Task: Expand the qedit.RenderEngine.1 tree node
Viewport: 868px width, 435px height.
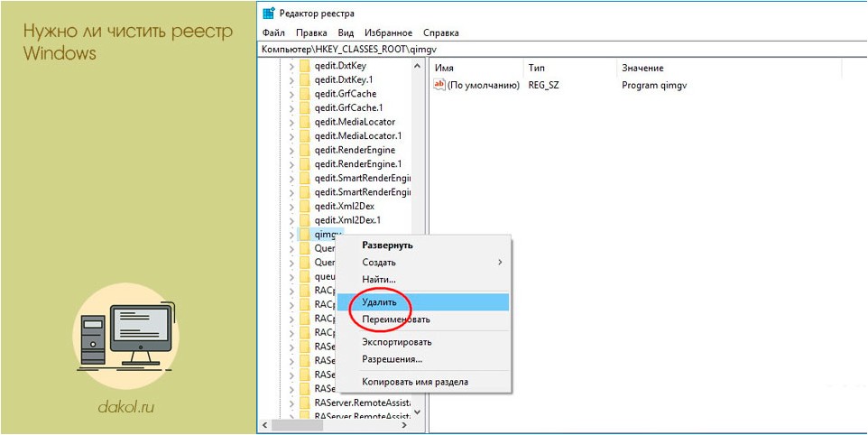Action: [291, 164]
